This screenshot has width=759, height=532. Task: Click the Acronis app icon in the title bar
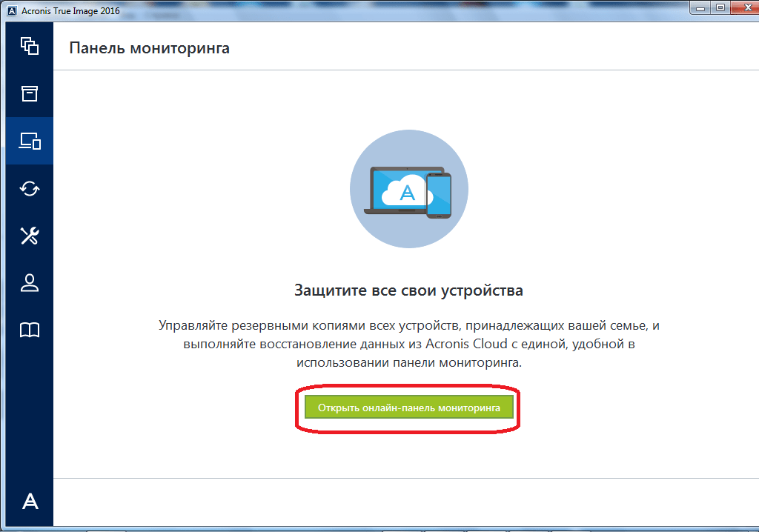[x=12, y=10]
